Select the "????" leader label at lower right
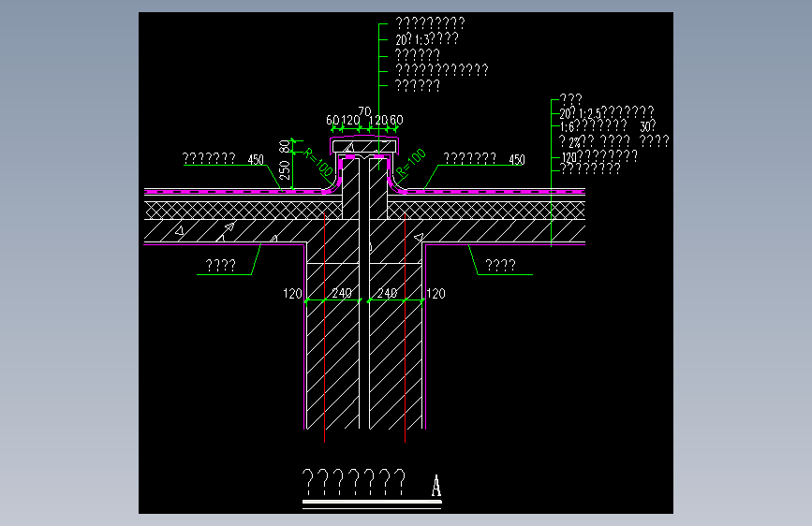Image resolution: width=812 pixels, height=526 pixels. coord(500,266)
